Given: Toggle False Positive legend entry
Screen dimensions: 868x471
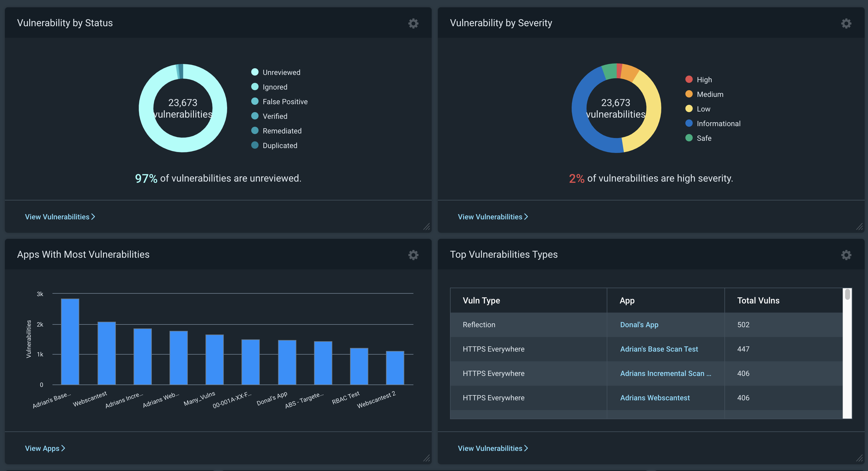Looking at the screenshot, I should (285, 102).
